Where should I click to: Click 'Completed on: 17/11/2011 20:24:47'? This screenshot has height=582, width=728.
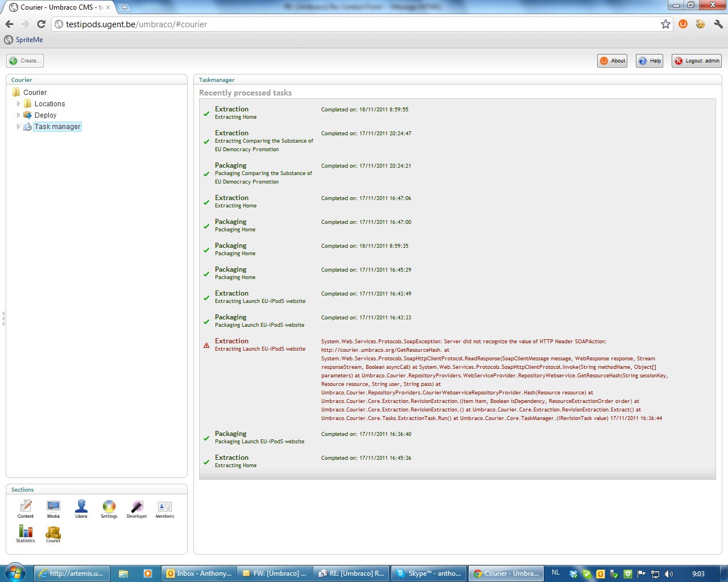click(x=366, y=134)
